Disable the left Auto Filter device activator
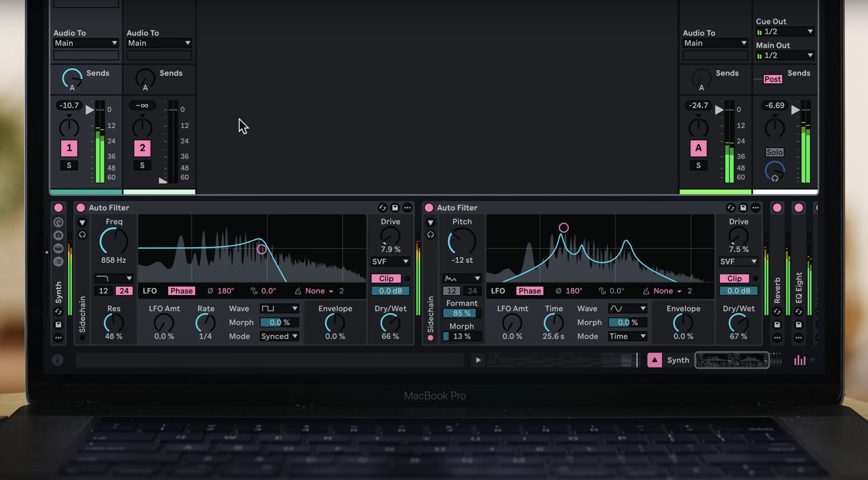 [x=80, y=208]
